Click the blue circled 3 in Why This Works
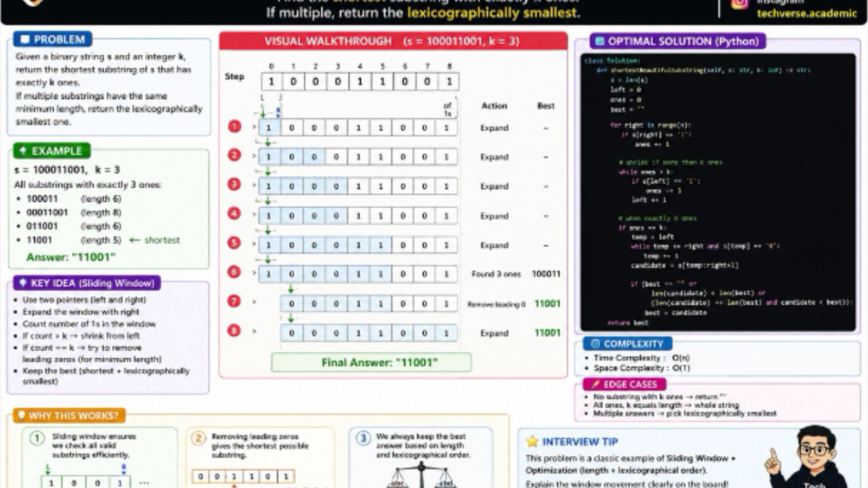The image size is (868, 488). pyautogui.click(x=363, y=438)
